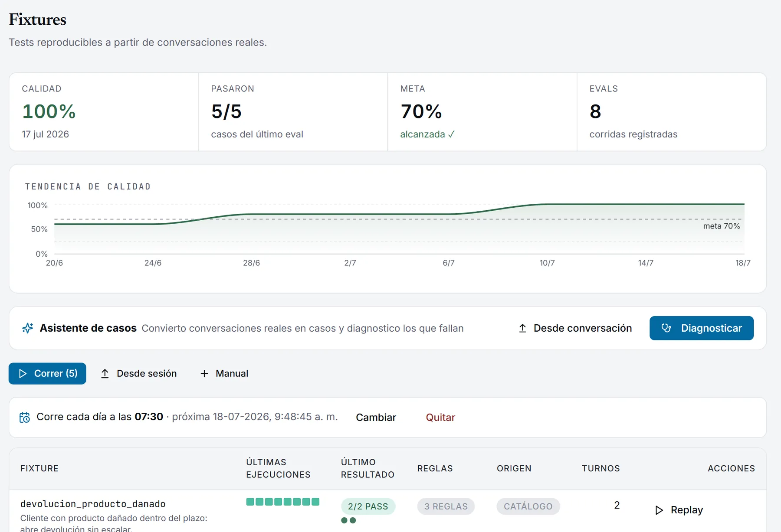Remove the schedule with Quitar

click(440, 417)
